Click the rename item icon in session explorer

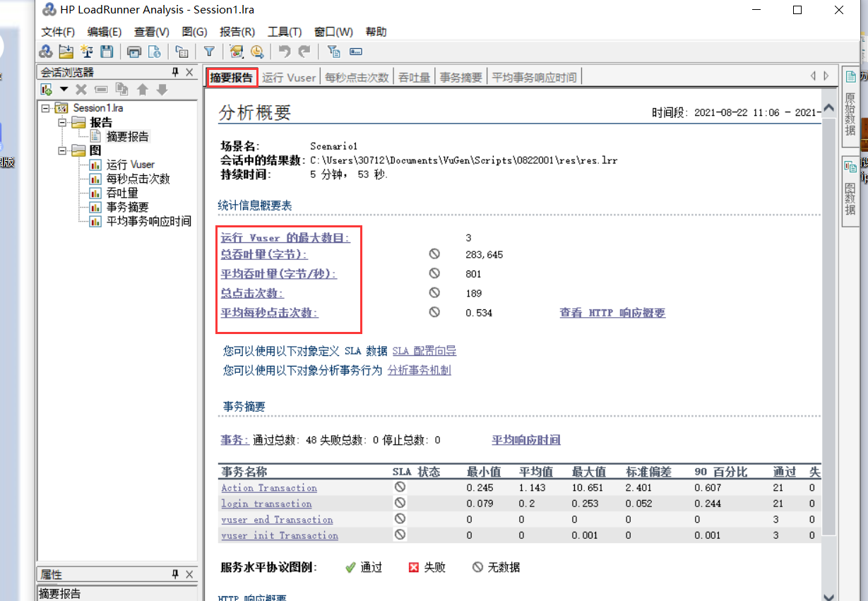pyautogui.click(x=101, y=90)
